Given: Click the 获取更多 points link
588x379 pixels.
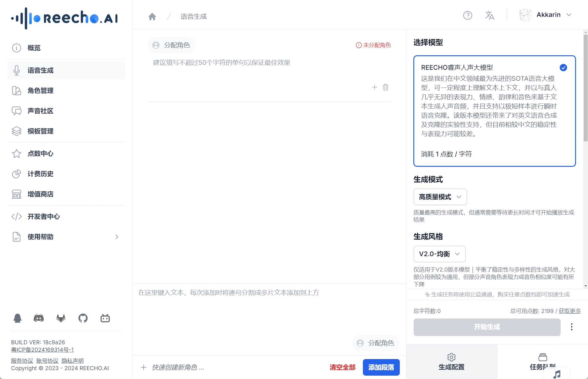Looking at the screenshot, I should [570, 311].
